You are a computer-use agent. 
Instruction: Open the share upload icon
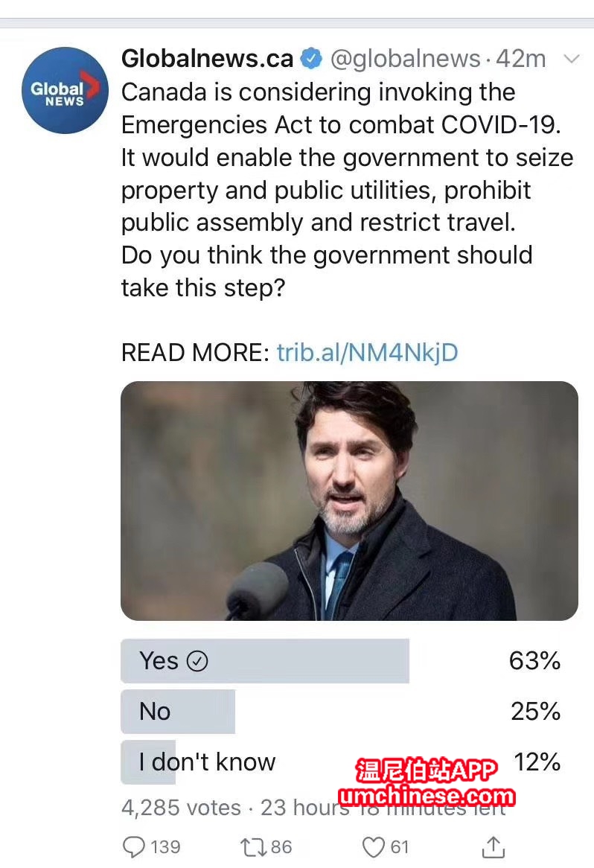493,846
